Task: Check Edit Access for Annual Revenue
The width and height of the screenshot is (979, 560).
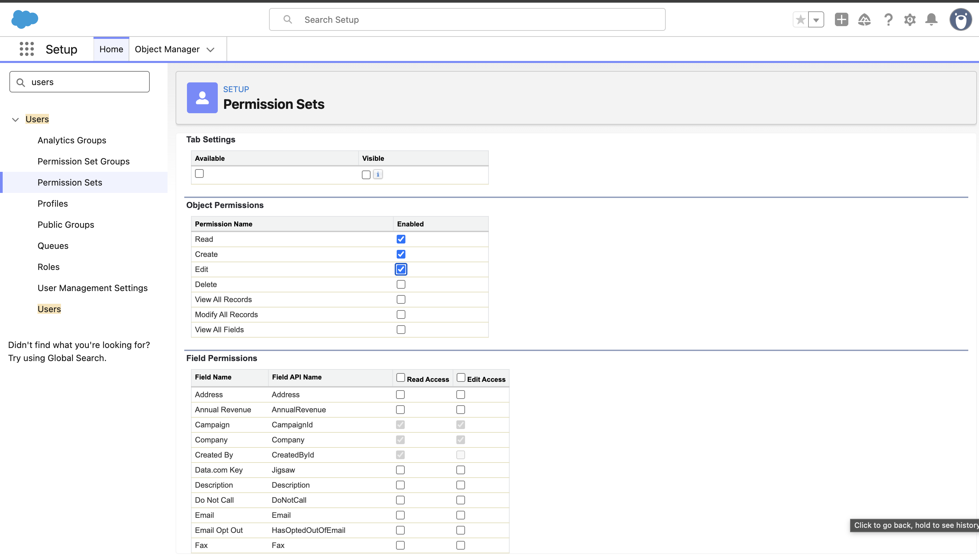Action: pos(460,410)
